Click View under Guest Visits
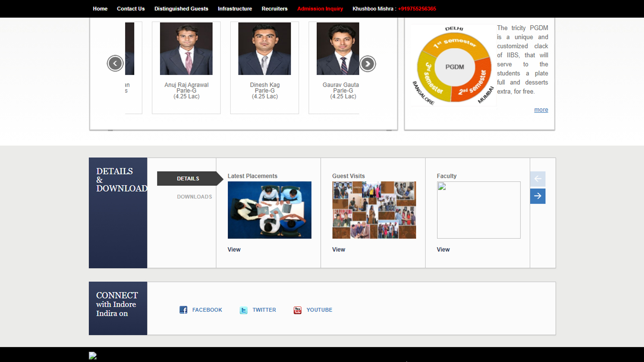Image resolution: width=644 pixels, height=362 pixels. 338,249
